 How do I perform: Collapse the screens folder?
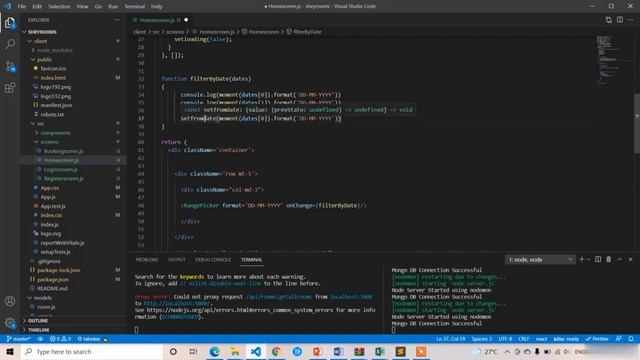tap(49, 142)
